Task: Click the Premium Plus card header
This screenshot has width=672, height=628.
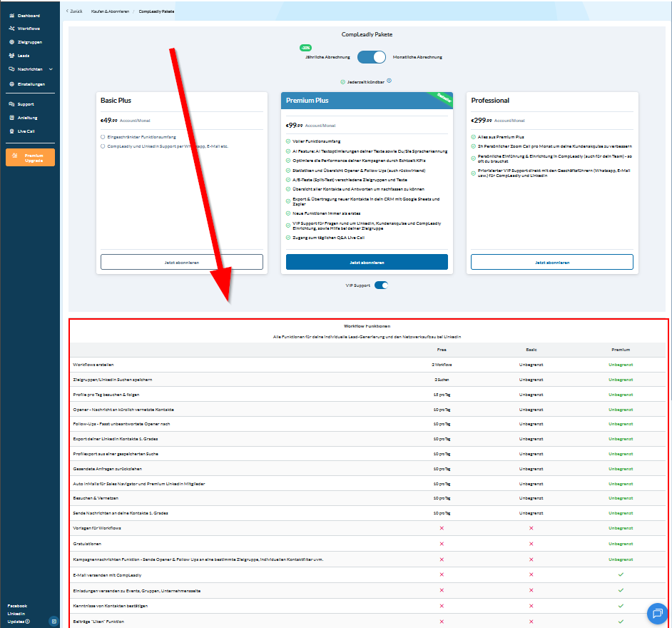Action: point(367,101)
